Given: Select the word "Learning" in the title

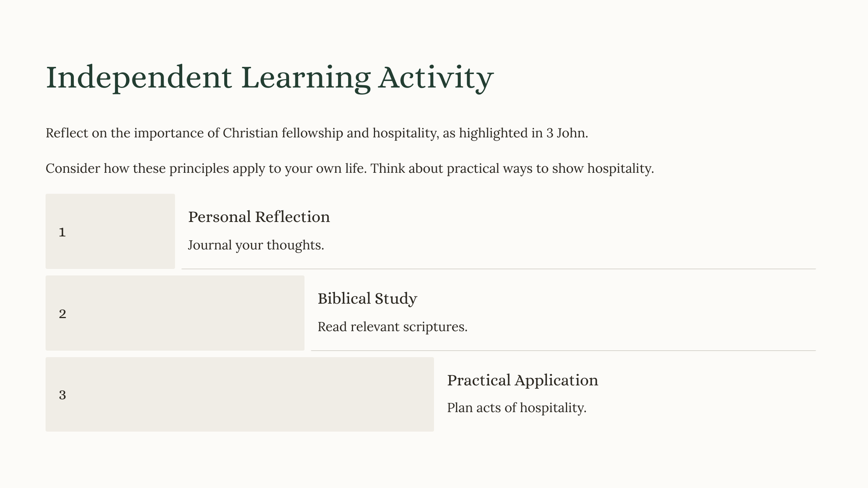Looking at the screenshot, I should (305, 78).
